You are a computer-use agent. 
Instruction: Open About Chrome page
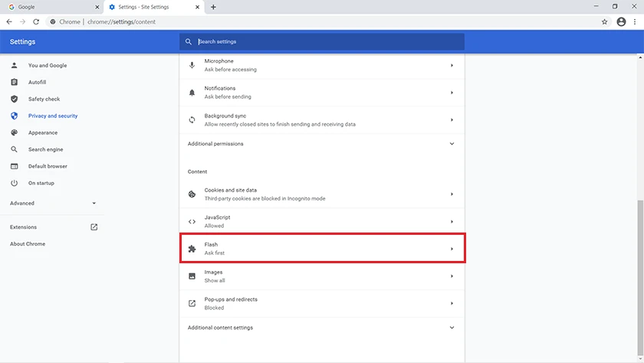(28, 244)
